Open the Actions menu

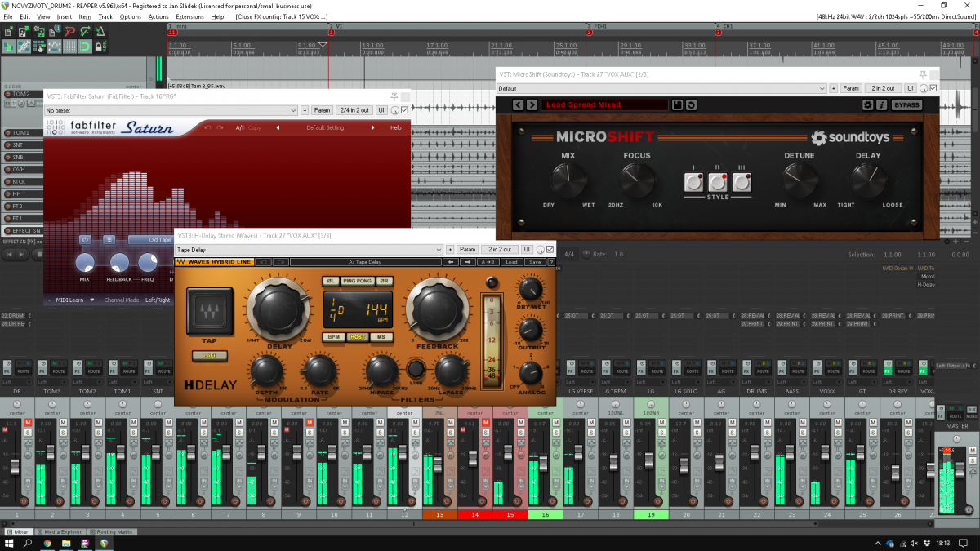tap(159, 16)
